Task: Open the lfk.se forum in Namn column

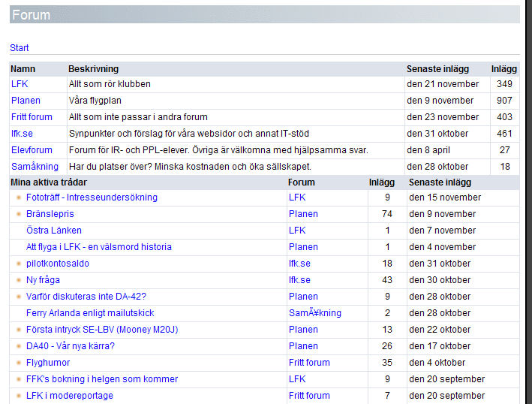Action: point(22,134)
